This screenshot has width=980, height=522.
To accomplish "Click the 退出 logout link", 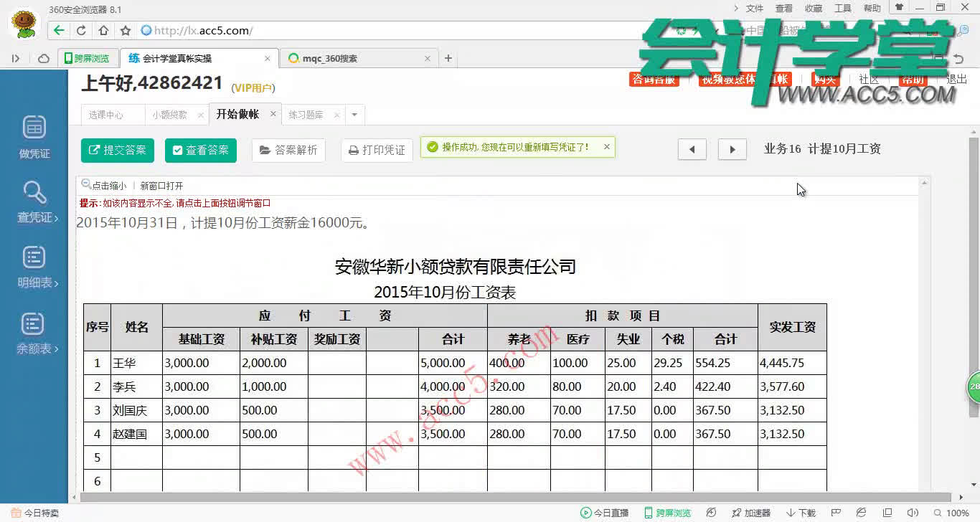I will pos(957,79).
